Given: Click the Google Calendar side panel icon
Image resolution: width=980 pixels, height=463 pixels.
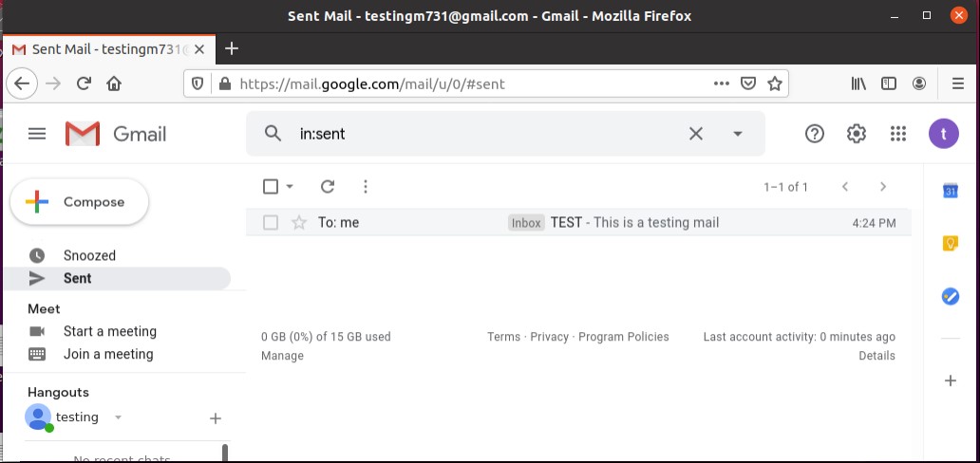Looking at the screenshot, I should pos(950,191).
